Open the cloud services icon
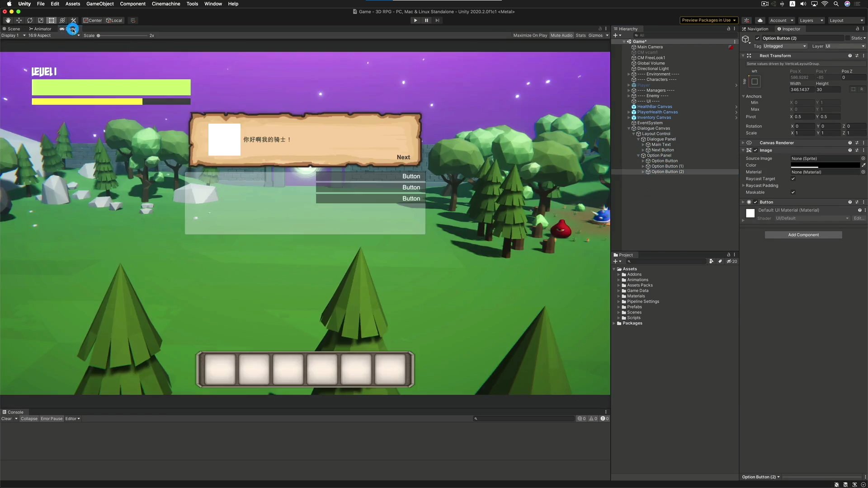This screenshot has width=868, height=488. point(760,20)
